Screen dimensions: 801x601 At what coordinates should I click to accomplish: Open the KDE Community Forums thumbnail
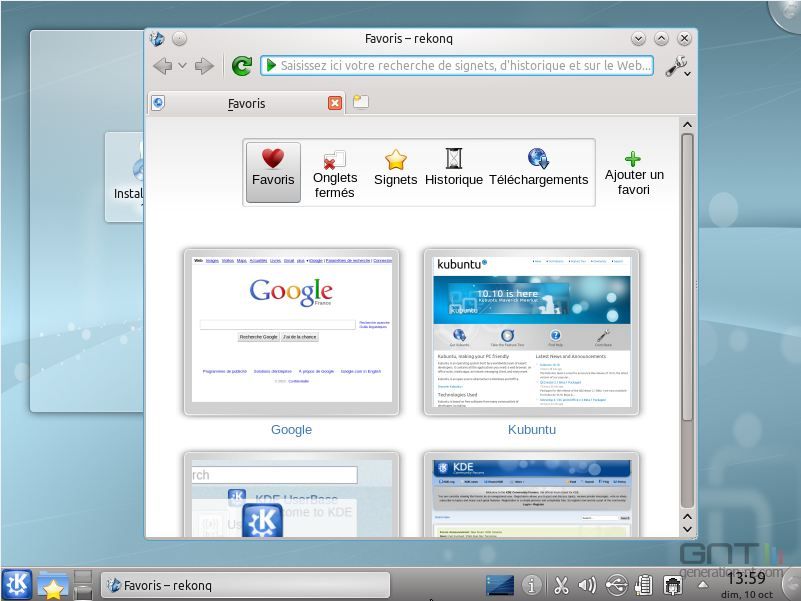tap(531, 495)
